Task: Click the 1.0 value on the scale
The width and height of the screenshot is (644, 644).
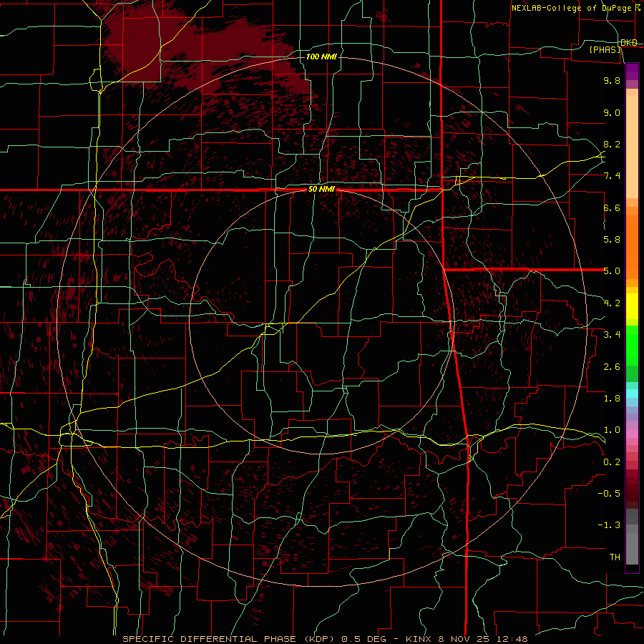Action: pos(612,430)
